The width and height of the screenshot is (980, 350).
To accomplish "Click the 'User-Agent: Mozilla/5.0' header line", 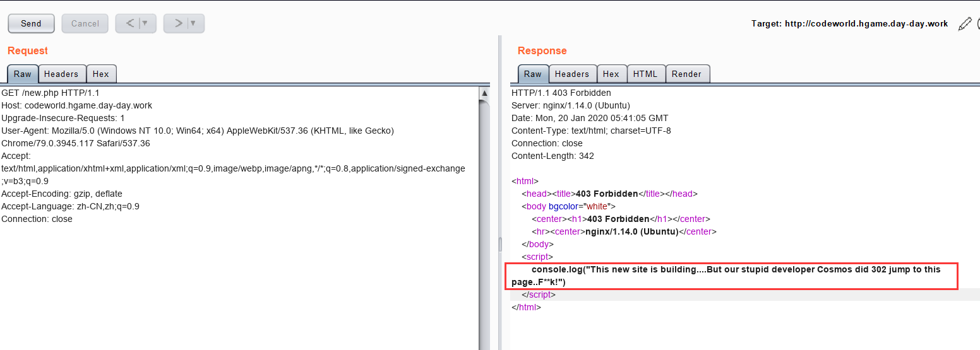I will 198,131.
